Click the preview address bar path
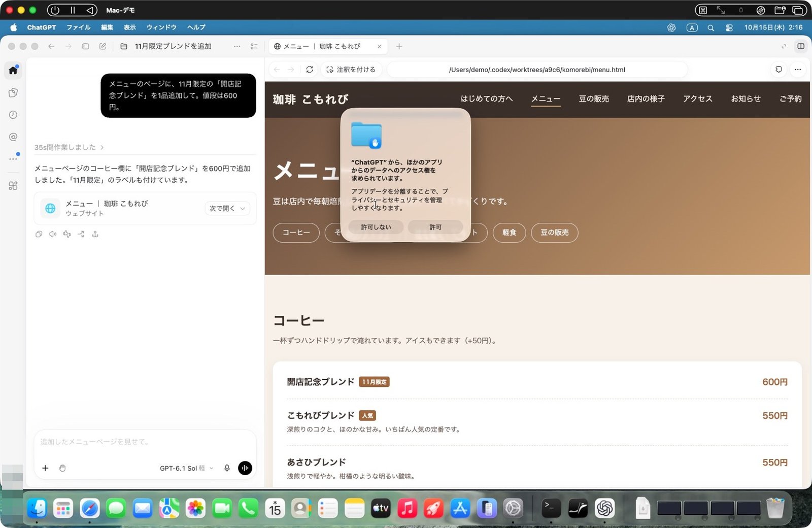 [x=537, y=70]
